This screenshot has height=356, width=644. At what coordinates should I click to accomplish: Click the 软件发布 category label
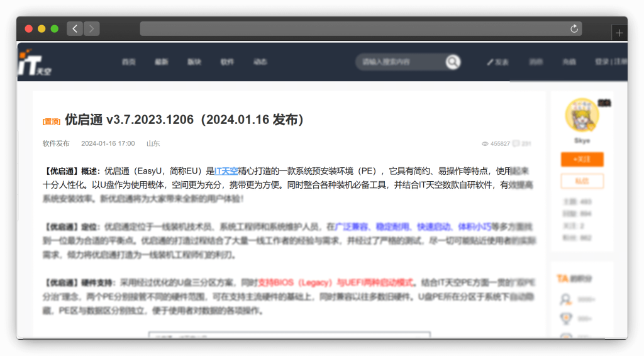point(56,143)
